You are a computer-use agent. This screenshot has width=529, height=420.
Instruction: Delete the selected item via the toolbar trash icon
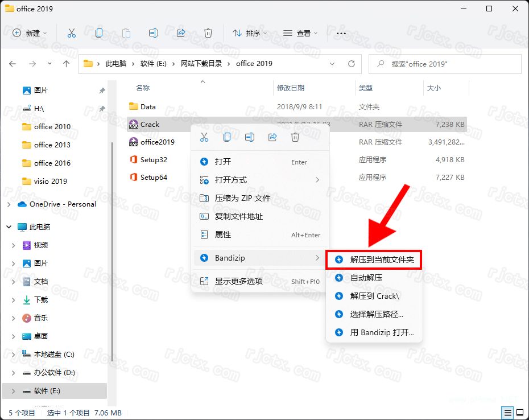pos(208,33)
